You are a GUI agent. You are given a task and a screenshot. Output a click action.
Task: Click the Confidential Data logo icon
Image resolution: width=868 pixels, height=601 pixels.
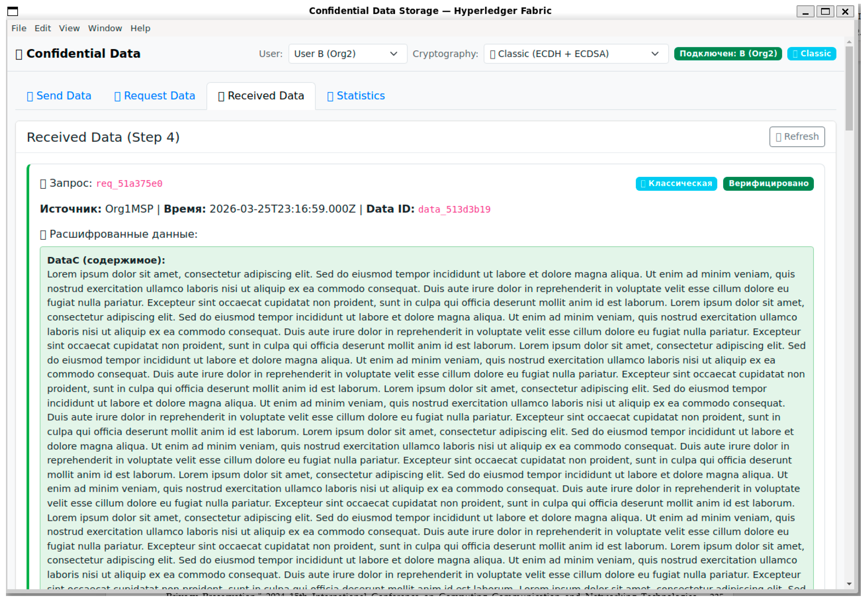19,54
